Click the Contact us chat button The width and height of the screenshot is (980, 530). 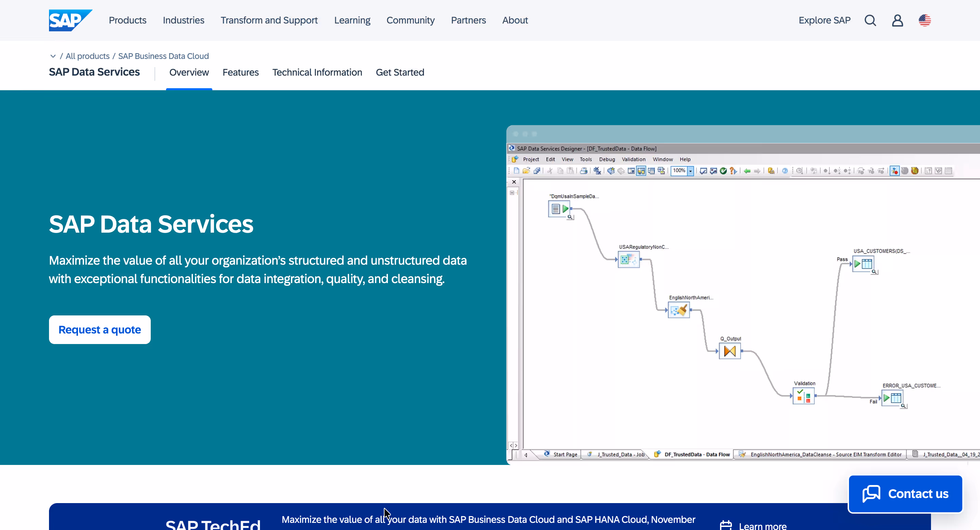(x=905, y=494)
